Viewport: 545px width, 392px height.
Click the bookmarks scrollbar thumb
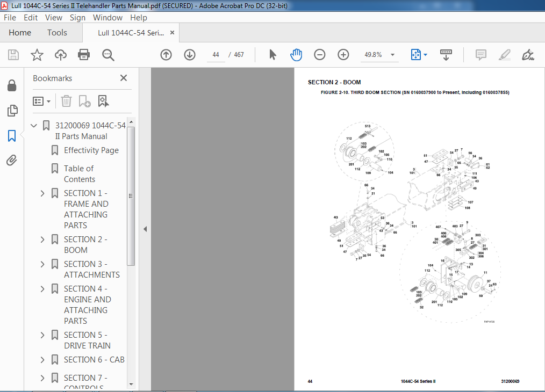coord(131,196)
